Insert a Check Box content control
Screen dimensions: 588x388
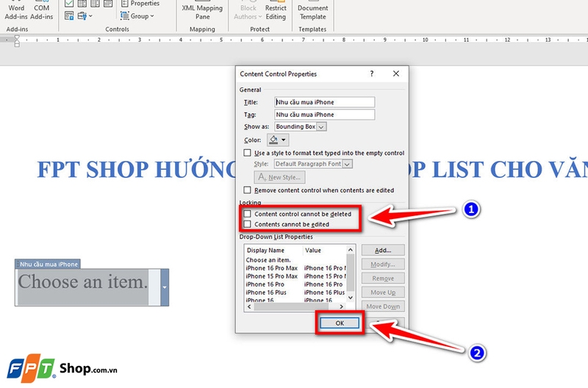(69, 4)
